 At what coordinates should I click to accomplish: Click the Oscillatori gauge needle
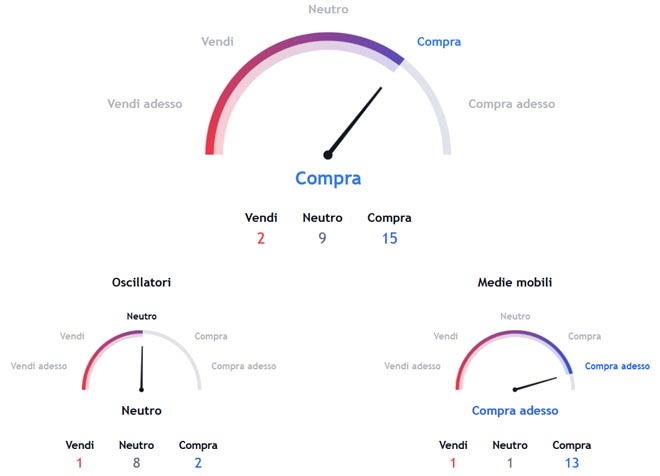(142, 367)
